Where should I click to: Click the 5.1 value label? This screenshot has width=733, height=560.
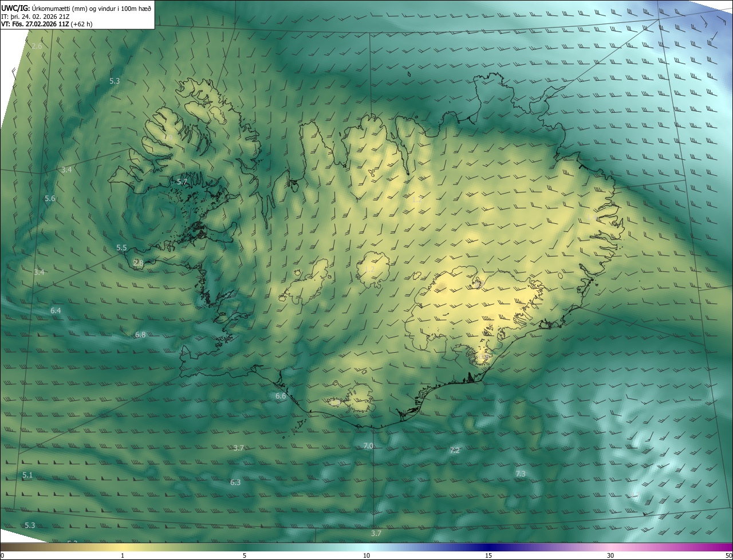tap(27, 475)
